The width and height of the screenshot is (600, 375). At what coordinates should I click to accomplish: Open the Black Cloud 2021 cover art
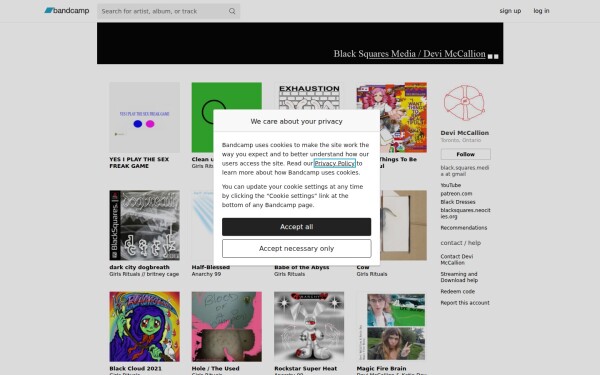coord(144,327)
